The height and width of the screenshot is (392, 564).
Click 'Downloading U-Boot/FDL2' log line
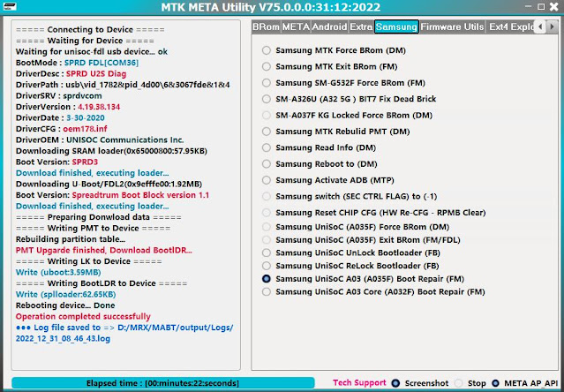coord(109,185)
